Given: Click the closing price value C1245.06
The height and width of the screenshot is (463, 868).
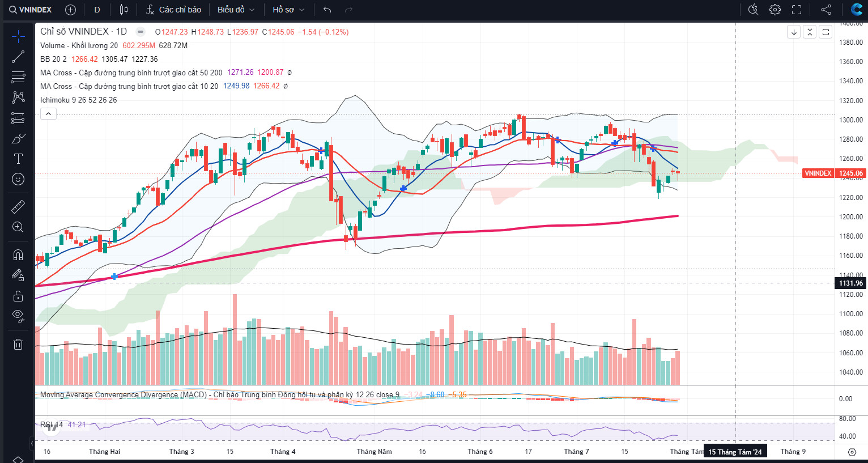Looking at the screenshot, I should point(278,32).
